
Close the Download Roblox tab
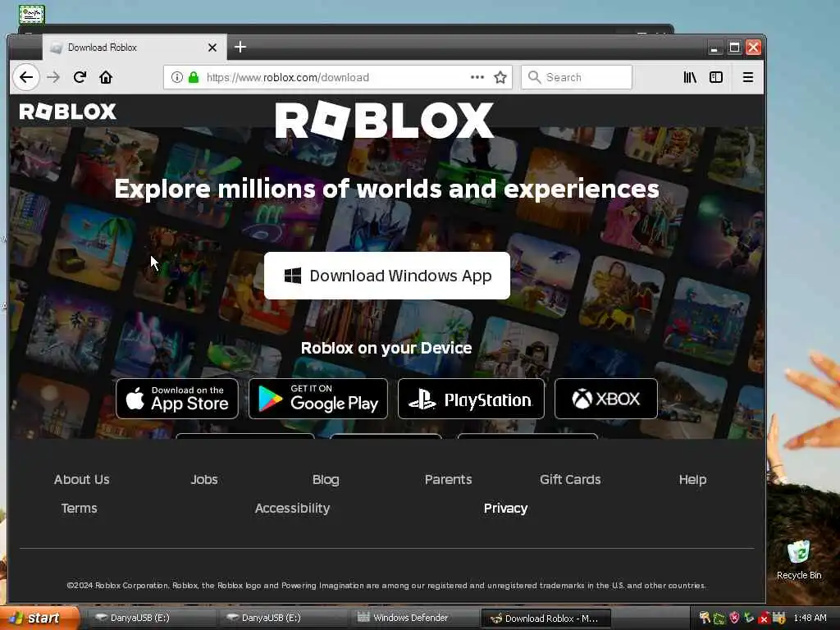tap(212, 48)
